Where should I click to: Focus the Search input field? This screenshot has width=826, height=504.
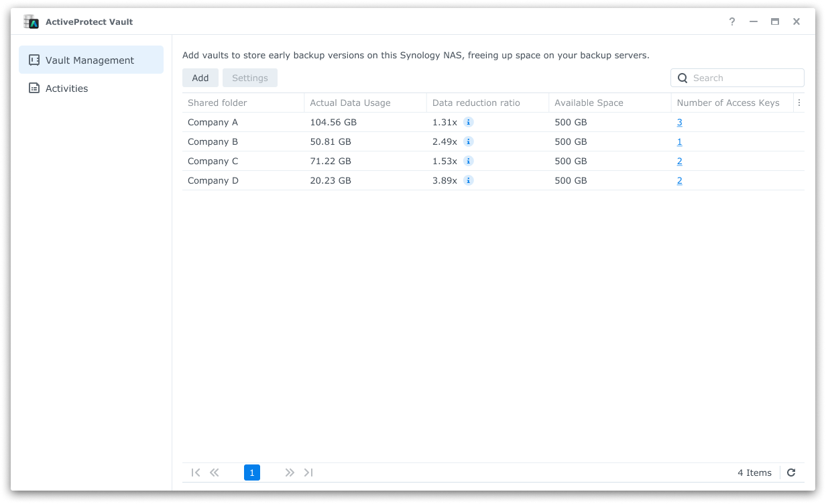coord(744,78)
